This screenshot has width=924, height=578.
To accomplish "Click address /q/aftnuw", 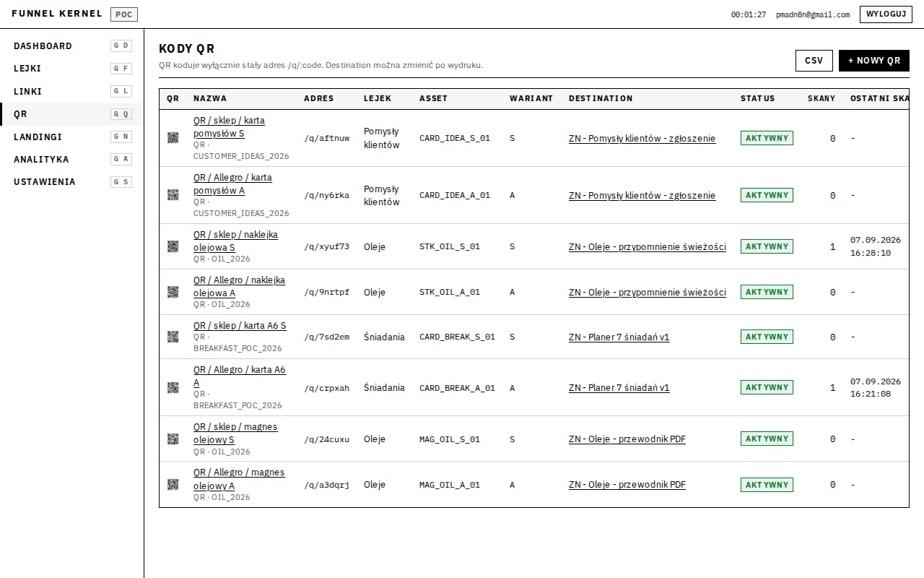I will click(x=326, y=138).
